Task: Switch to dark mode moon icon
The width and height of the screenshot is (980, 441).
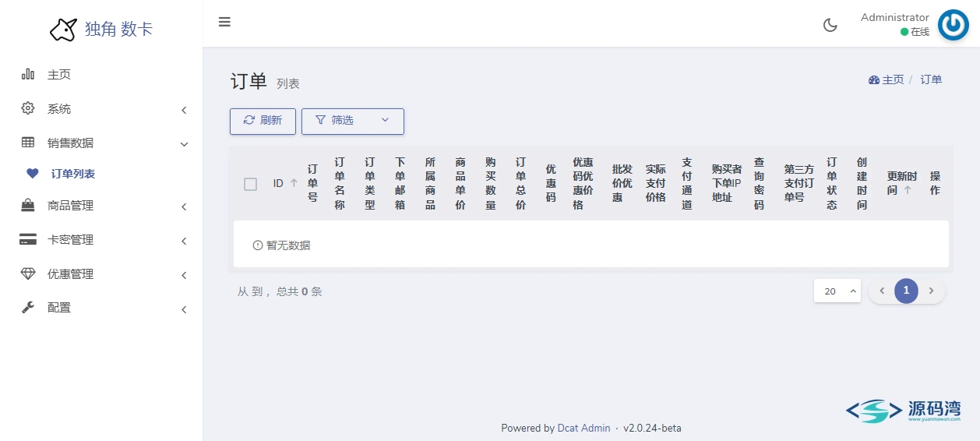Action: click(x=830, y=25)
